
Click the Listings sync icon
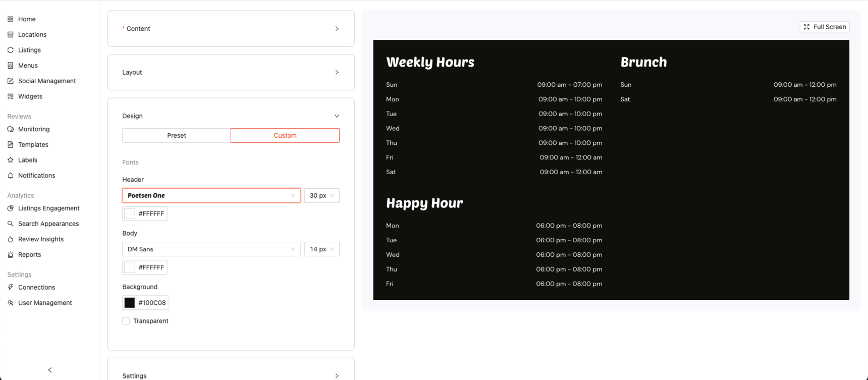[11, 50]
